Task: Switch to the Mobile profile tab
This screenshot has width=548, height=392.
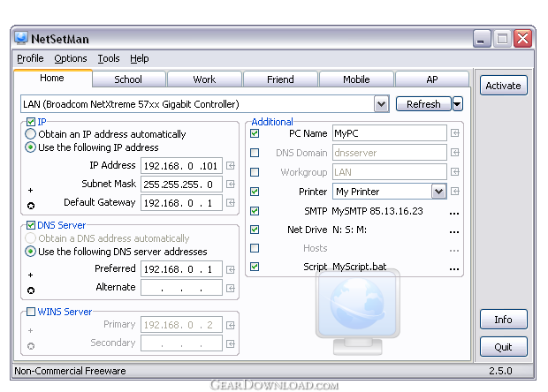Action: pos(356,79)
